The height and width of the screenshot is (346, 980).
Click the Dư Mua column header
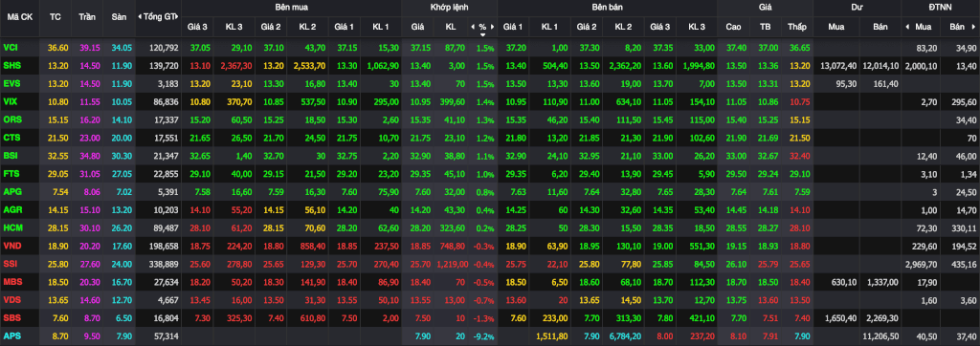(835, 27)
